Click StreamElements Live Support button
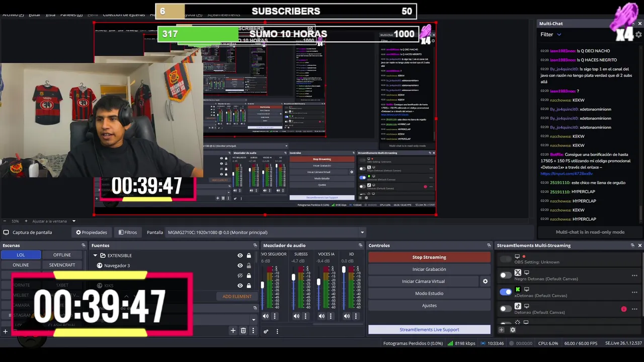Image resolution: width=644 pixels, height=362 pixels. (429, 330)
